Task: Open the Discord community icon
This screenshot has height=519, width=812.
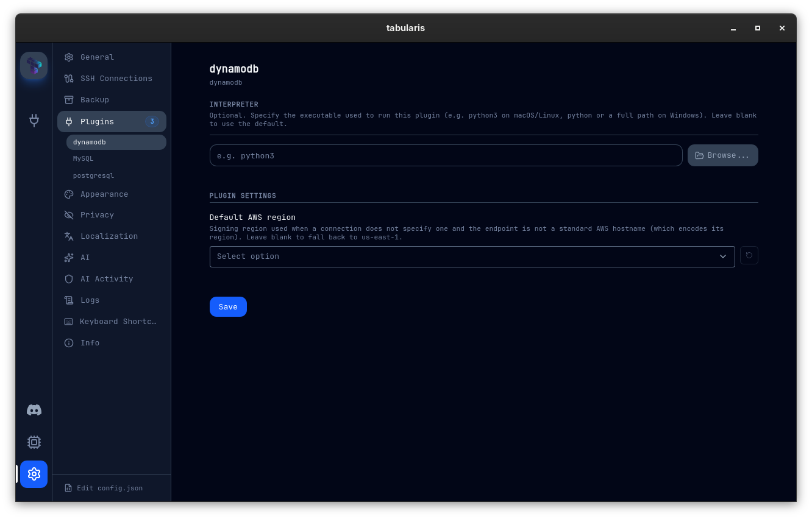Action: click(34, 410)
